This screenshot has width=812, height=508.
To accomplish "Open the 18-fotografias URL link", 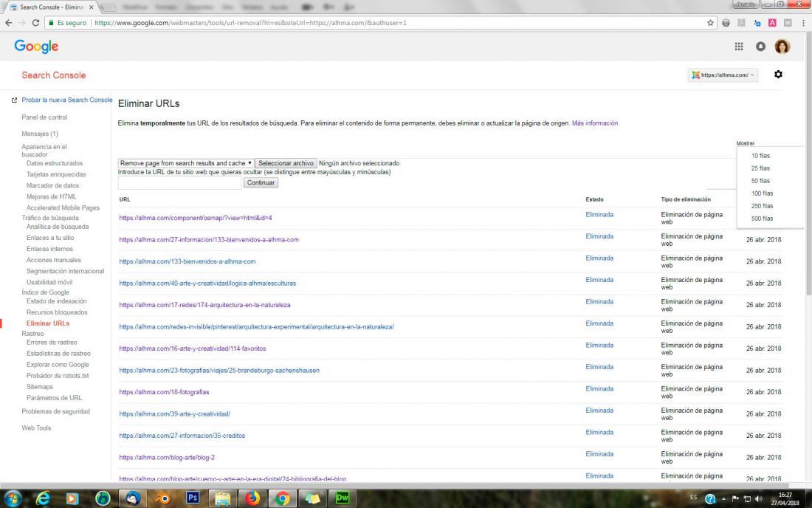I will click(x=164, y=392).
